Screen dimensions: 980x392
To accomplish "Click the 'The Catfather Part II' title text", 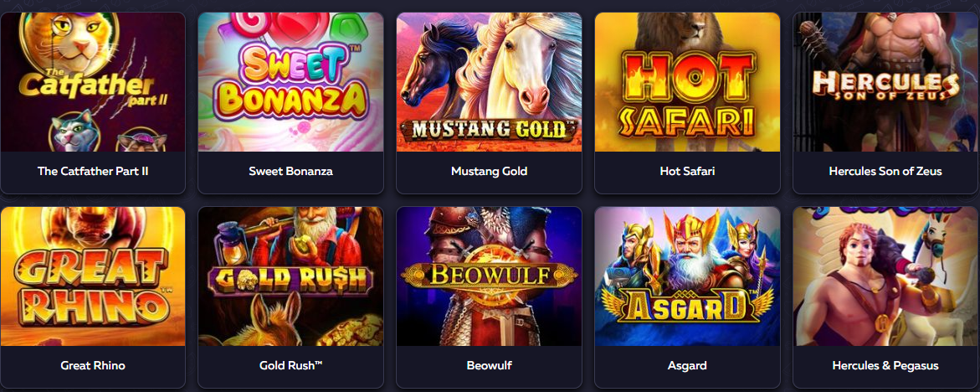I will pos(93,171).
